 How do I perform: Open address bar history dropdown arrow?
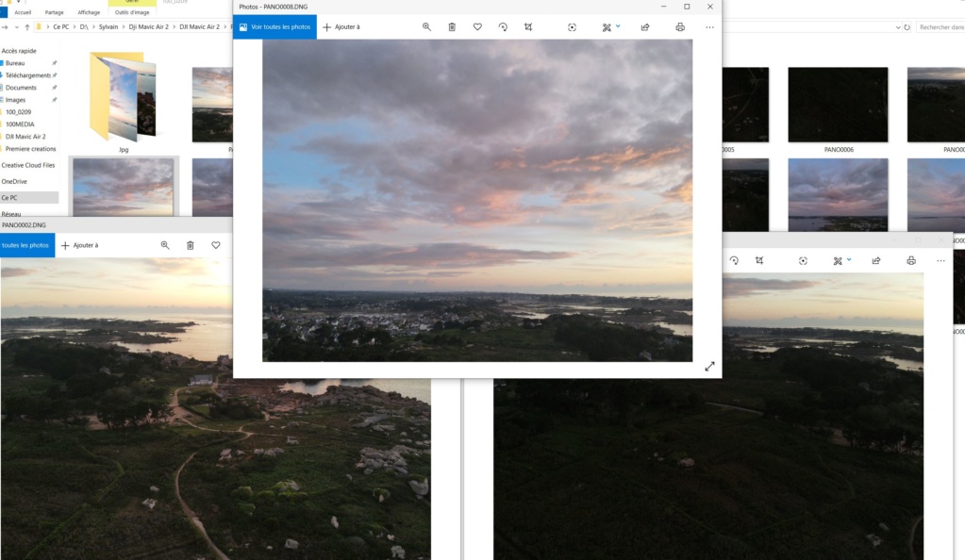pyautogui.click(x=898, y=27)
